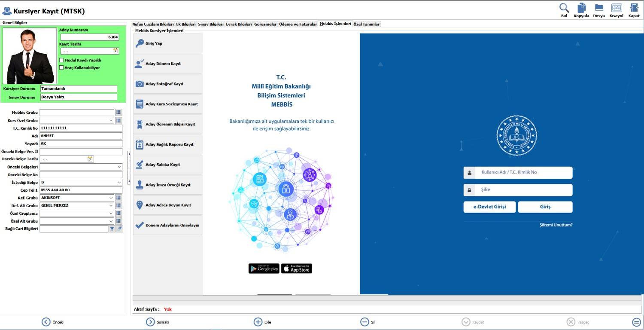Click the Kopyala icon in toolbar

pos(581,8)
